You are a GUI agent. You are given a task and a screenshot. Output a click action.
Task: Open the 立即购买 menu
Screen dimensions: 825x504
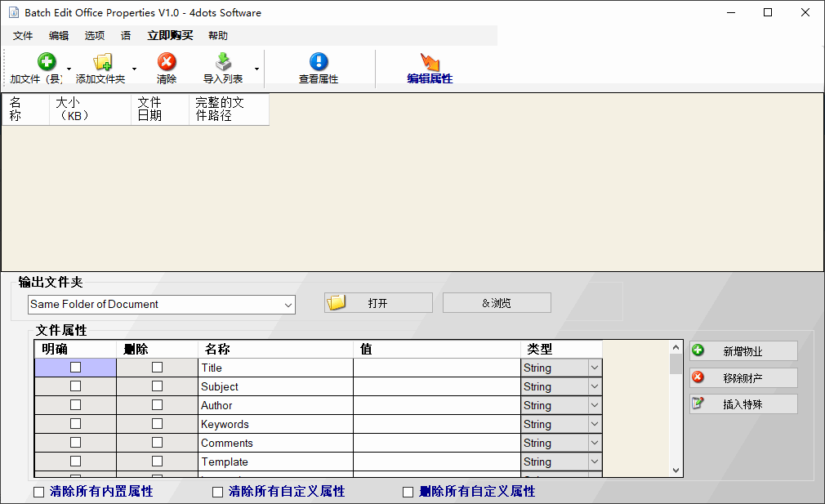click(170, 36)
